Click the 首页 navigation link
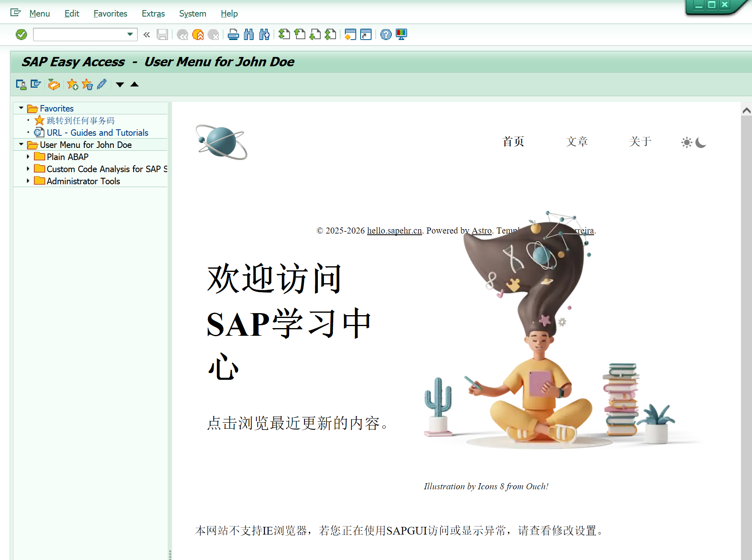Image resolution: width=752 pixels, height=560 pixels. pyautogui.click(x=513, y=141)
